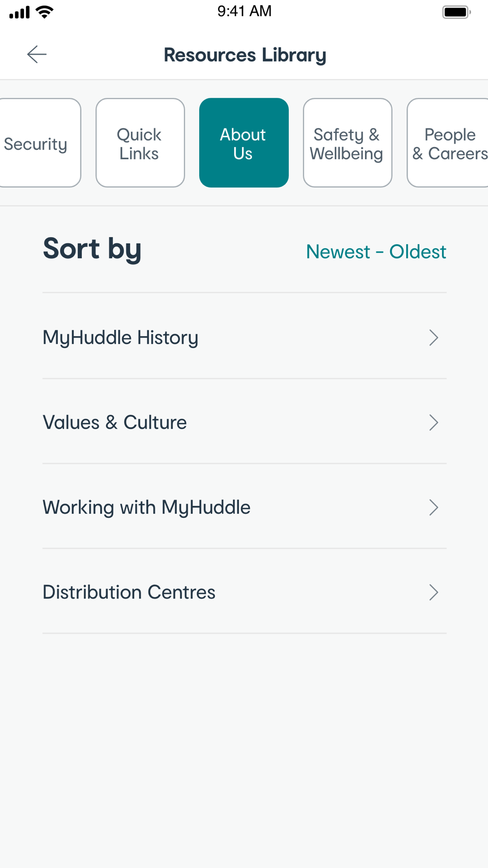Open MyHuddle History chevron arrow
The image size is (488, 868).
(x=434, y=338)
